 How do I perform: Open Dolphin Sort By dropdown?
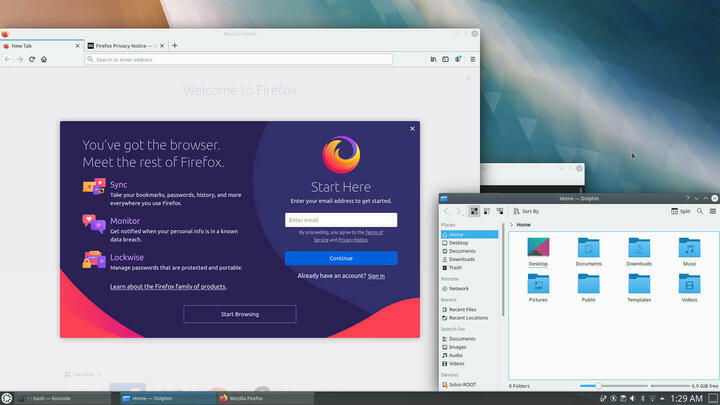pyautogui.click(x=526, y=211)
